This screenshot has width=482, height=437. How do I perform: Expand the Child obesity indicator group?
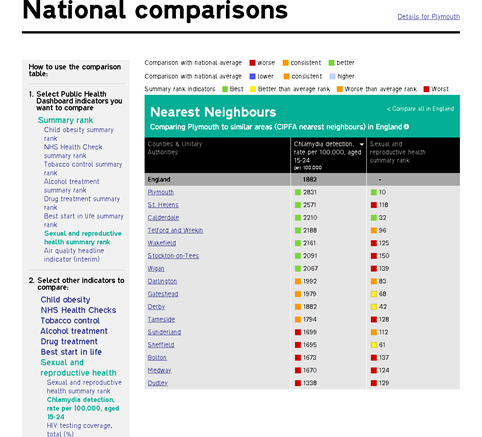(65, 300)
